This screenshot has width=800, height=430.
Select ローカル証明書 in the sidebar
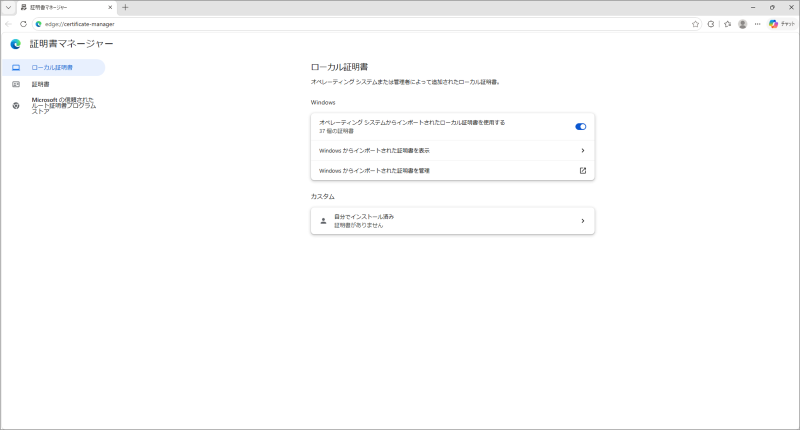[x=54, y=67]
